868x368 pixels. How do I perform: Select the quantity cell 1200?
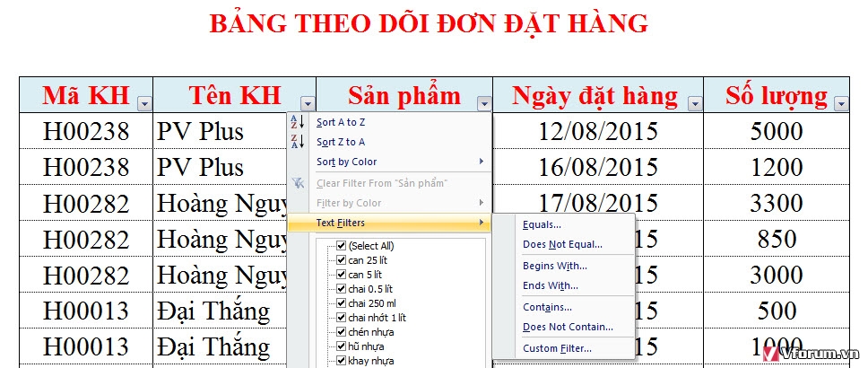coord(777,167)
